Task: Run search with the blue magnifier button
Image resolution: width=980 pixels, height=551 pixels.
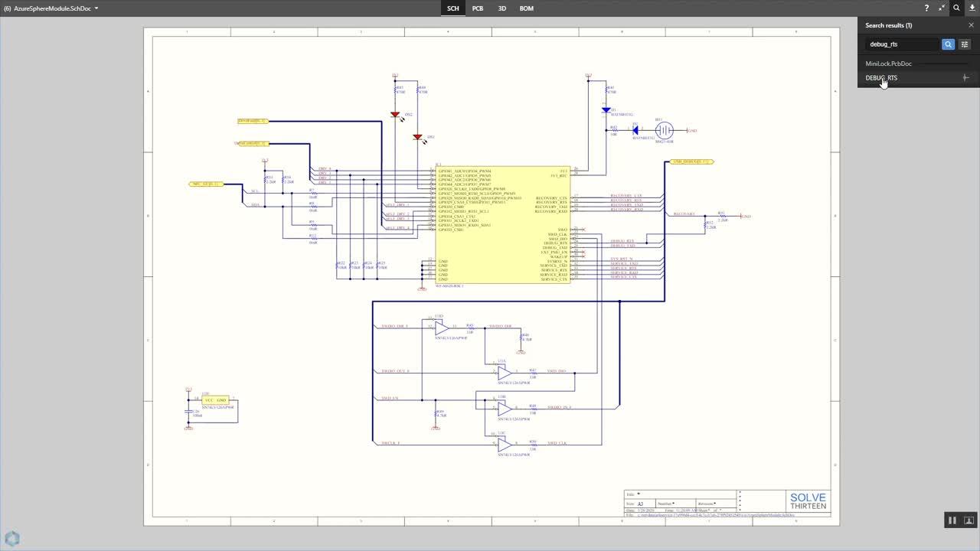Action: click(x=948, y=44)
